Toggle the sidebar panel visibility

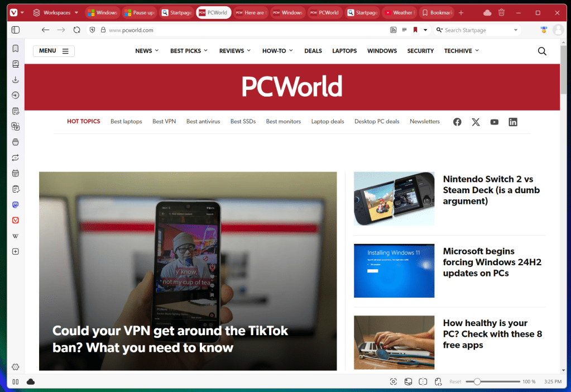15,30
